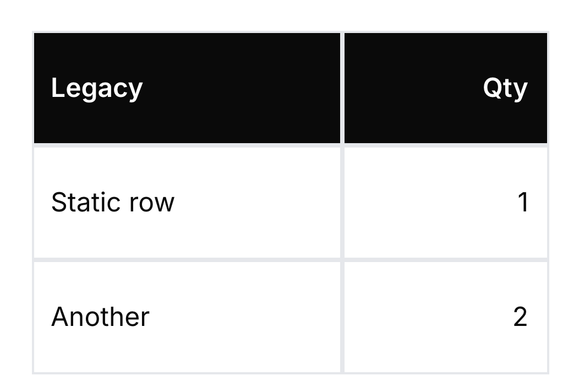Focus the black Legacy header cell

click(x=187, y=88)
